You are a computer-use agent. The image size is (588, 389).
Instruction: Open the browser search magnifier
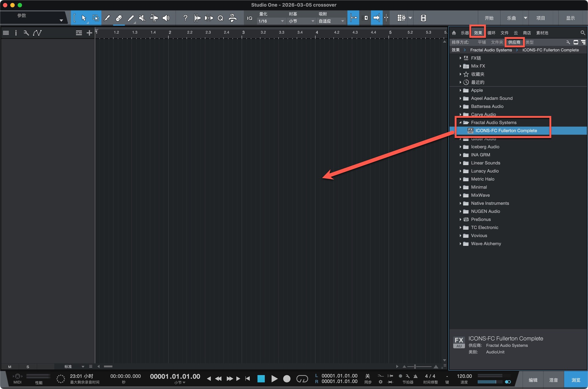tap(582, 33)
